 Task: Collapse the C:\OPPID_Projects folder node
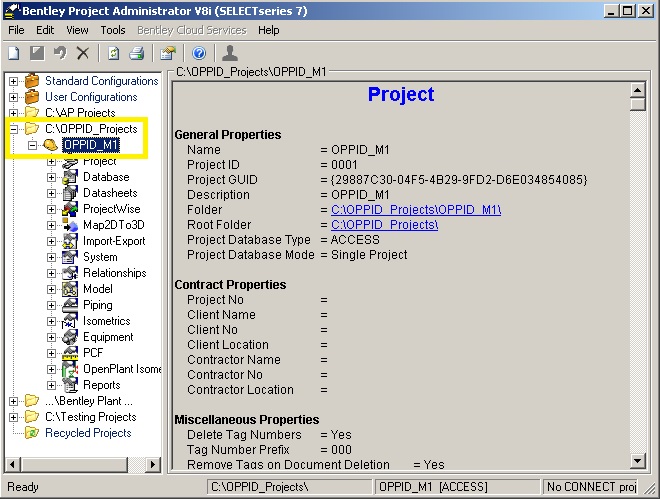click(13, 129)
